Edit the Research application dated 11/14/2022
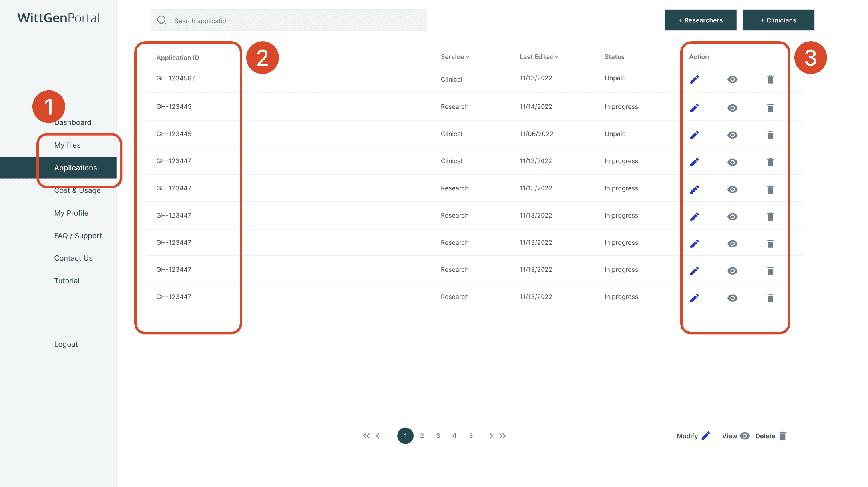Screen dimensions: 868x487 [x=694, y=108]
